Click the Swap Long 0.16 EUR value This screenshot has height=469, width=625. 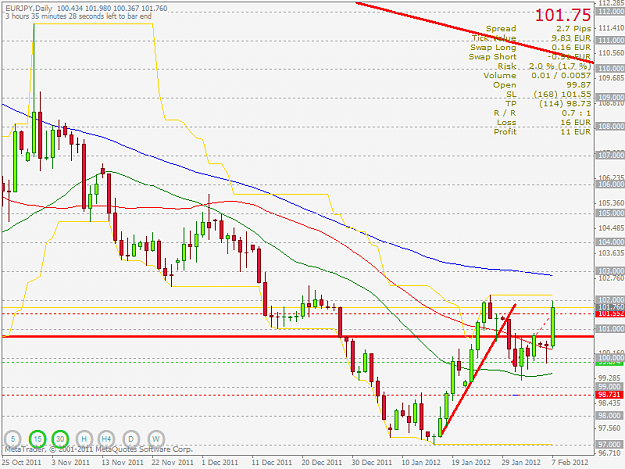571,47
